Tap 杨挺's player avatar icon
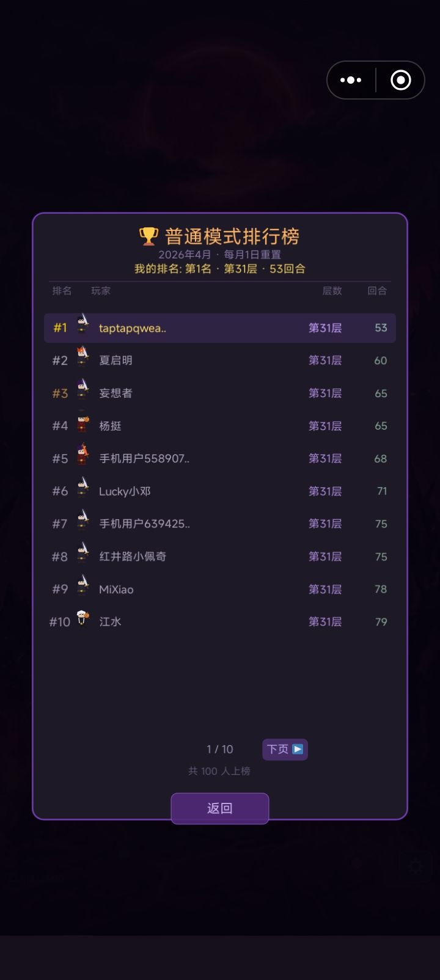 click(82, 423)
